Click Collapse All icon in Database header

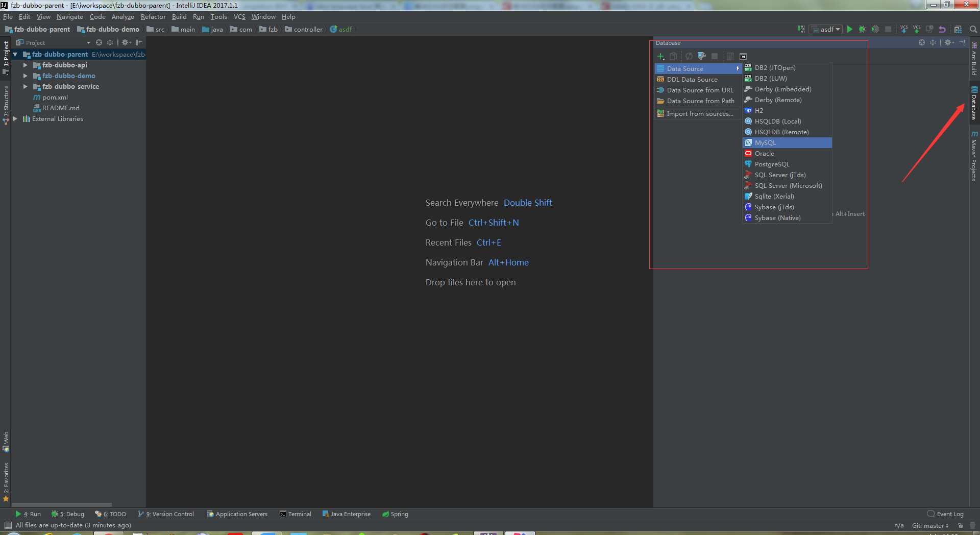click(x=933, y=43)
